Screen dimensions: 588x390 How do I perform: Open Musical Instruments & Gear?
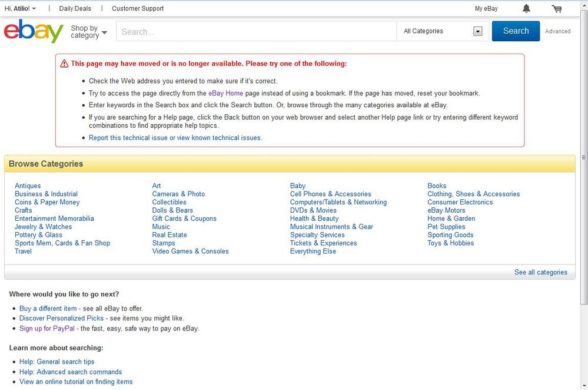click(x=331, y=227)
